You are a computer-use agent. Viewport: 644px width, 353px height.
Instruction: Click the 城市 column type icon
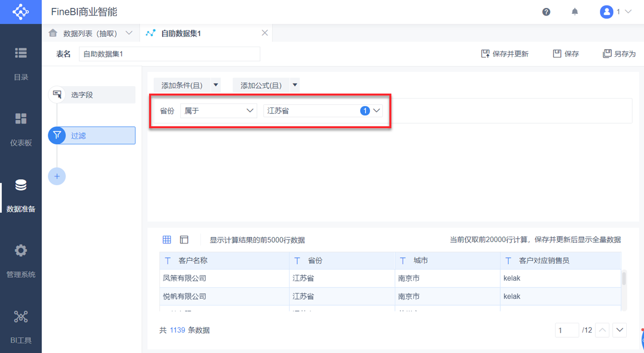pyautogui.click(x=403, y=260)
